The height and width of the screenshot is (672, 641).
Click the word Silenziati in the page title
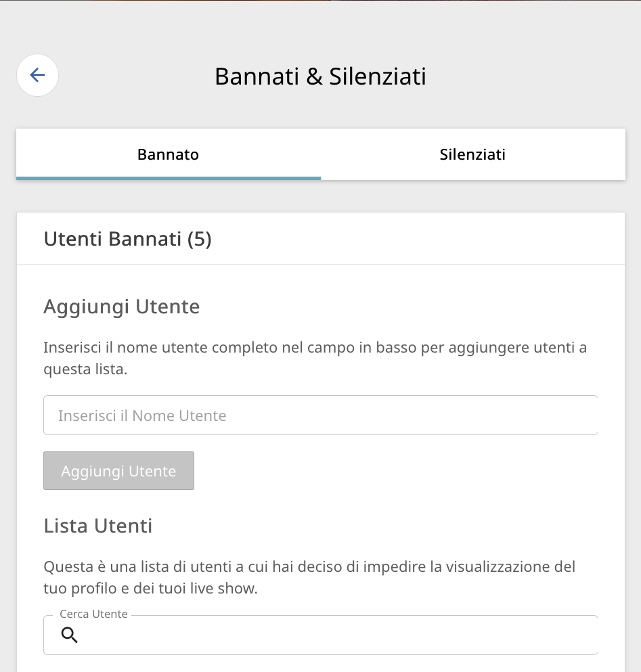(377, 76)
